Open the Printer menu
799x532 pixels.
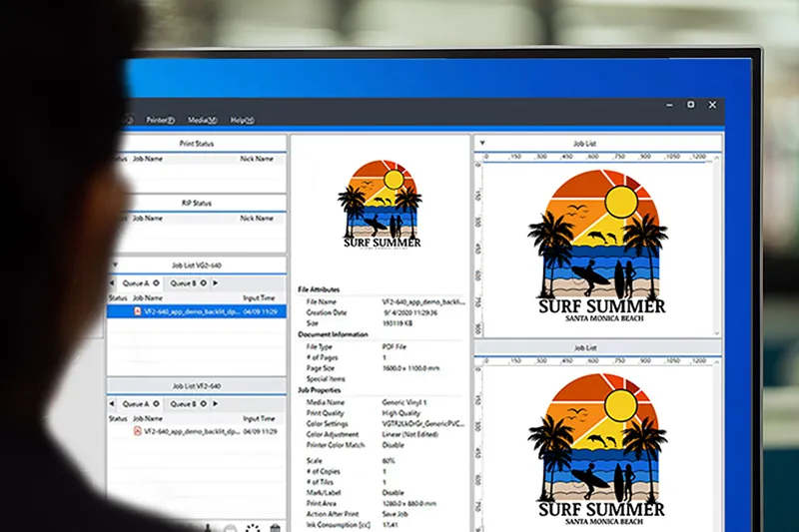pyautogui.click(x=160, y=120)
